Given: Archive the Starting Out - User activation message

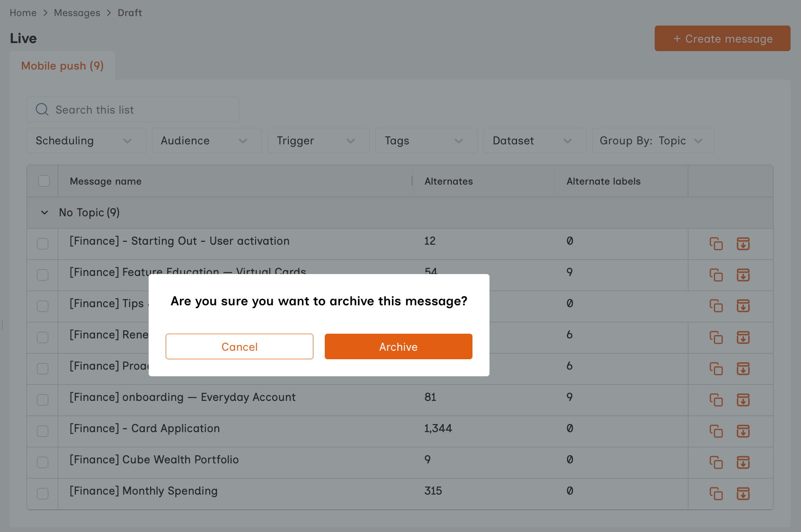Looking at the screenshot, I should (x=743, y=244).
